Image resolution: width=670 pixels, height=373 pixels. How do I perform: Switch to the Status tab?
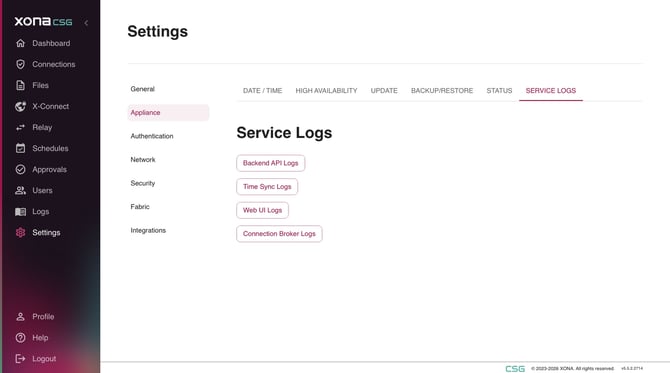499,91
